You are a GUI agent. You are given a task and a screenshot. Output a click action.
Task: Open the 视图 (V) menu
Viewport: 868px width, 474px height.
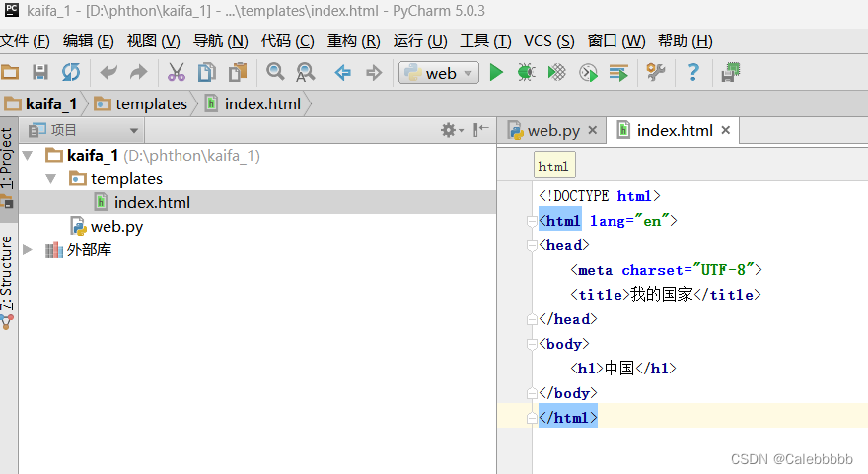tap(153, 41)
